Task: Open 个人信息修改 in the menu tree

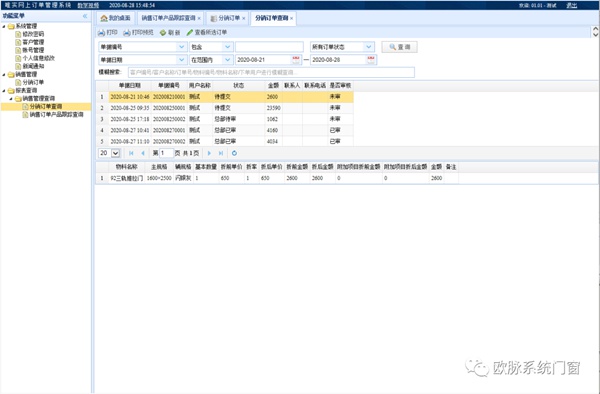Action: [x=39, y=58]
